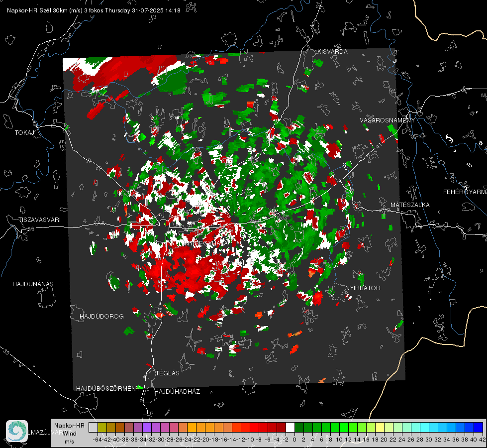487x448 pixels.
Task: Pick the bright red swatch between -10 and -8
Action: pos(254,427)
